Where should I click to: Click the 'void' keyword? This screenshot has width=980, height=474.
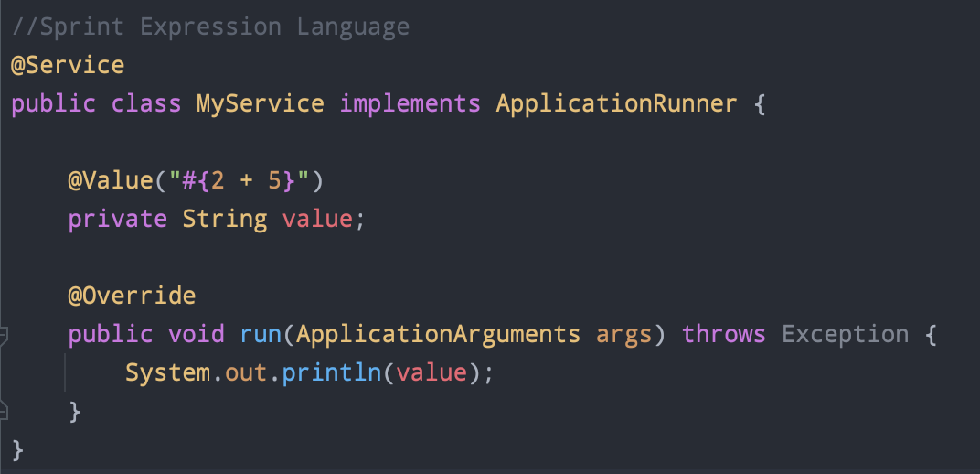point(197,334)
